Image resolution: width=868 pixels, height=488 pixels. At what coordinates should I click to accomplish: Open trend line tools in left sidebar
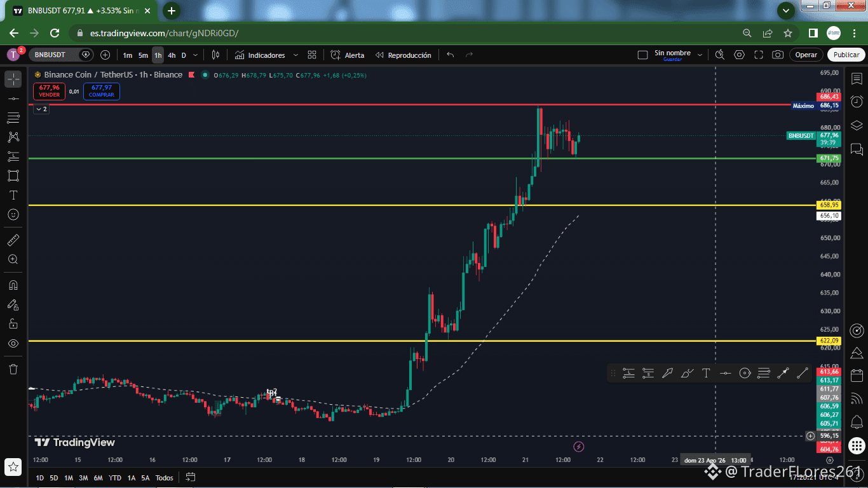pos(13,98)
